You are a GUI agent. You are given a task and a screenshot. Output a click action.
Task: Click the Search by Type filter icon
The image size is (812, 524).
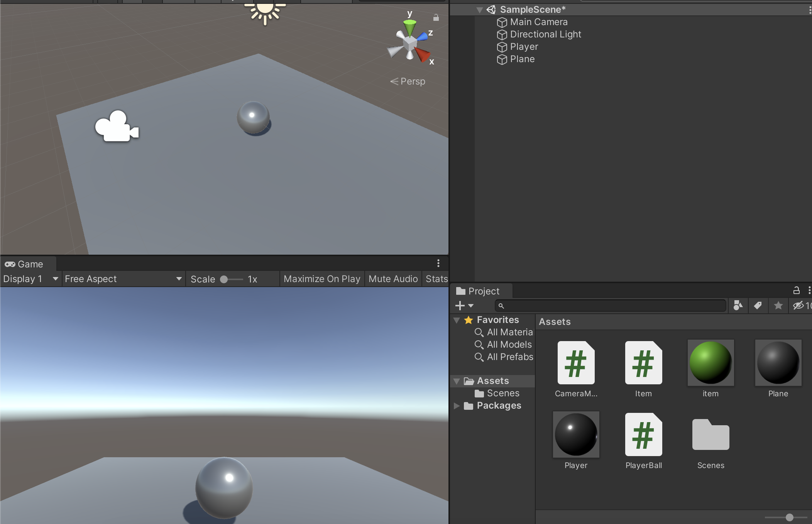coord(738,306)
